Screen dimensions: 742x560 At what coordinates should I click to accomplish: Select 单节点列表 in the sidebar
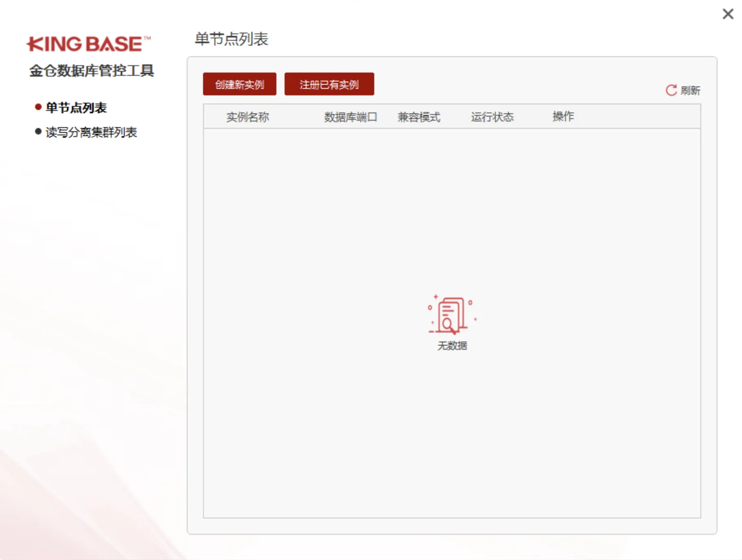tap(76, 107)
